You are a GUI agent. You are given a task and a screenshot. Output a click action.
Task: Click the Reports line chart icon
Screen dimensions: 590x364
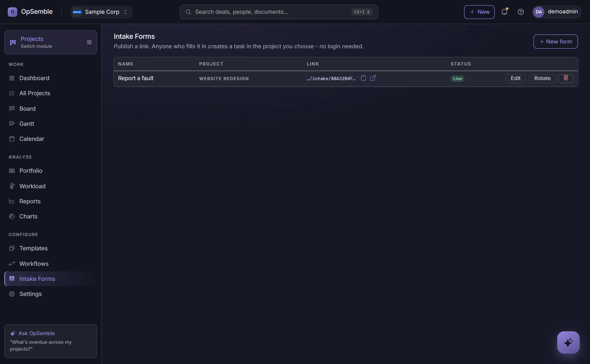point(12,201)
